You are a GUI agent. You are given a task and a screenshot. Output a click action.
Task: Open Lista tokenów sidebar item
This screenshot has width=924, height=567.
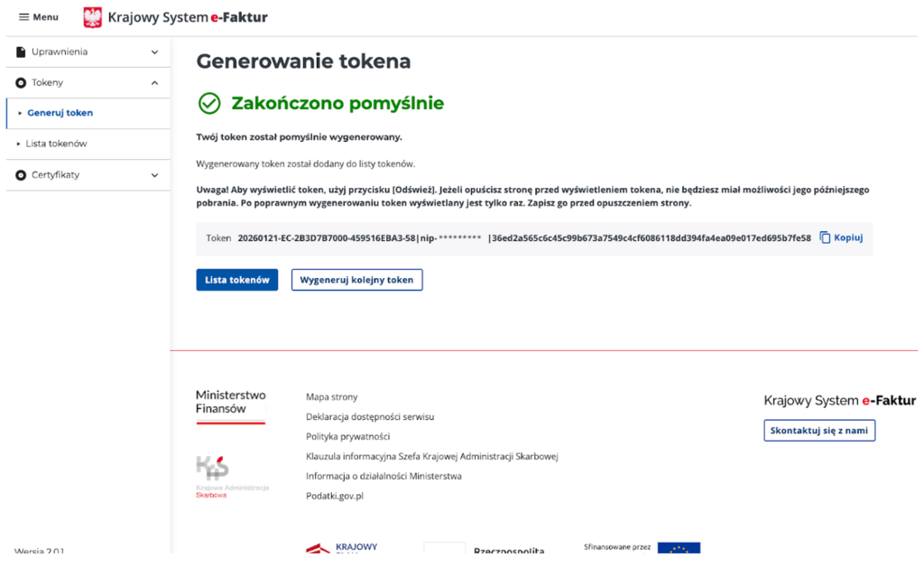click(56, 144)
